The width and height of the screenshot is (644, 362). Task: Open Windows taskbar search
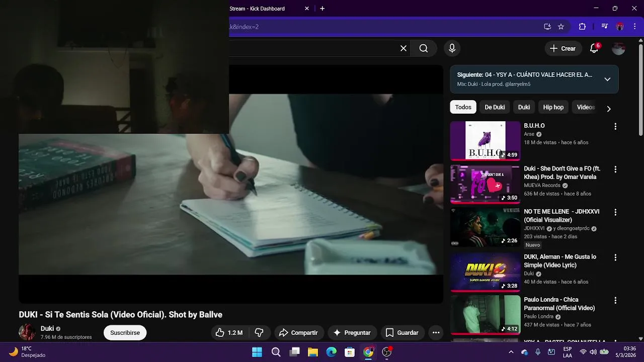(276, 352)
